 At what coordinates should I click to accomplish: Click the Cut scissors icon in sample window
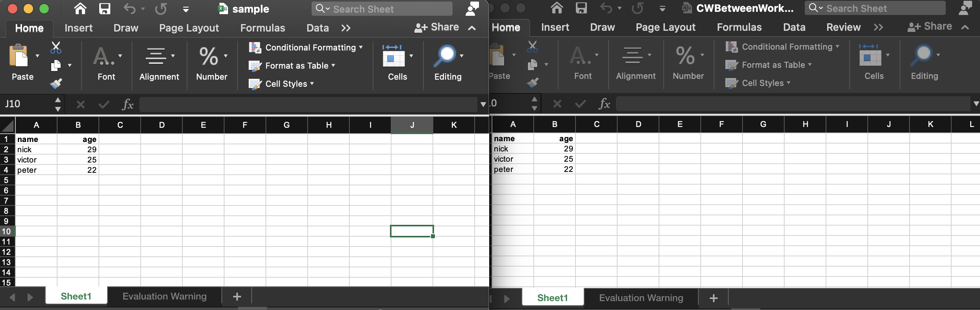pyautogui.click(x=56, y=47)
